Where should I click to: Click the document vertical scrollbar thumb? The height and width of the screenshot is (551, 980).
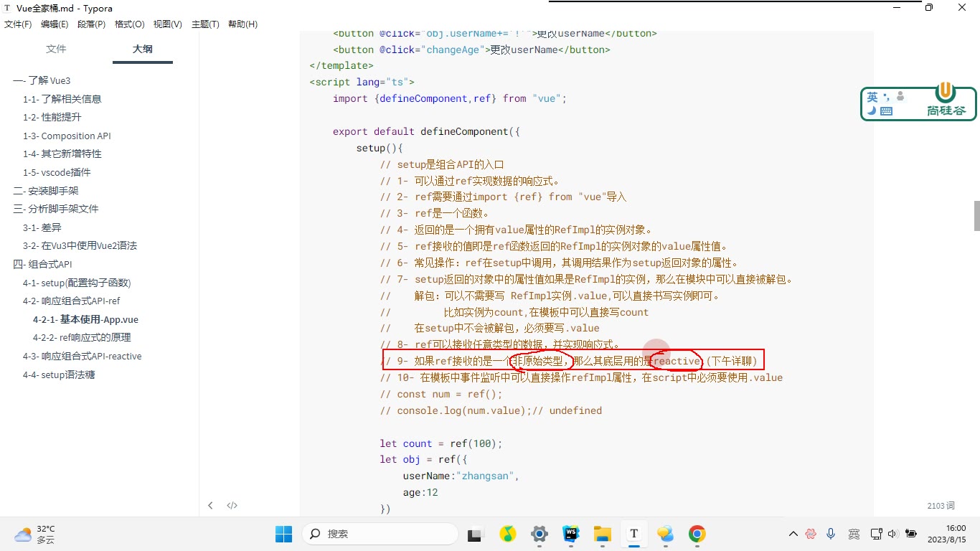[x=976, y=216]
